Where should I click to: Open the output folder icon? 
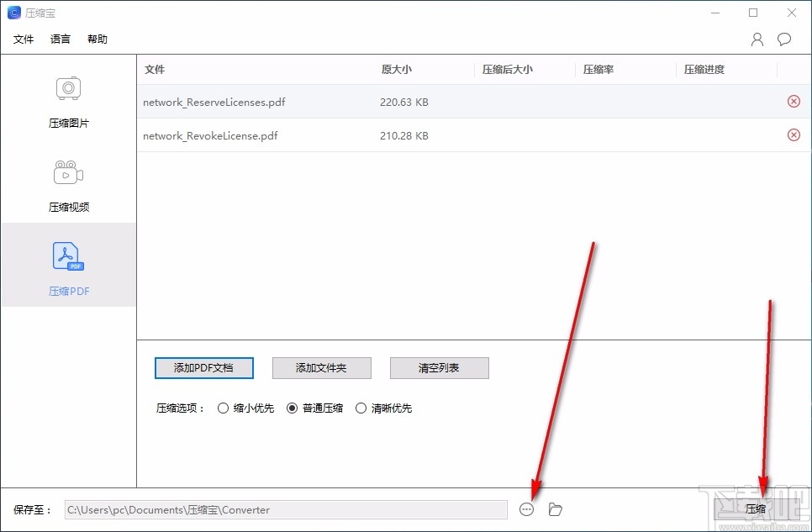555,509
